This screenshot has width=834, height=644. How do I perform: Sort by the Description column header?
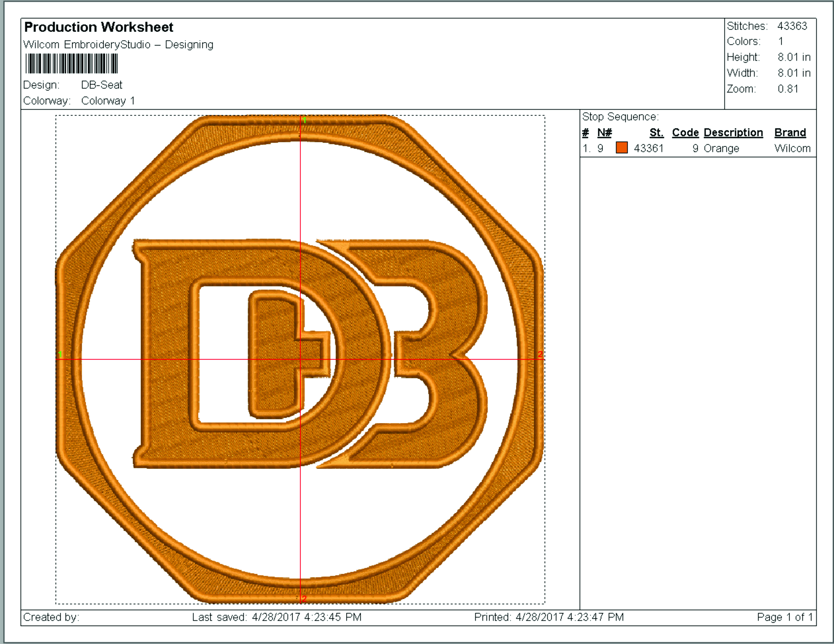[x=734, y=133]
